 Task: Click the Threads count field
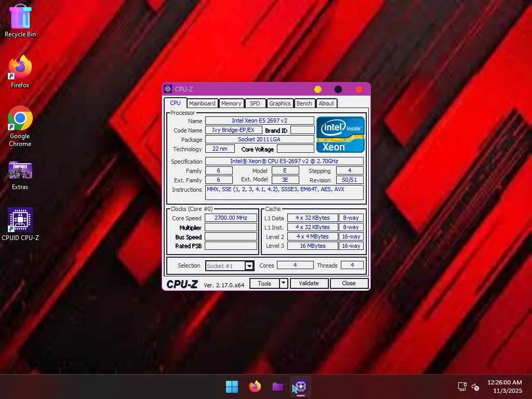point(352,265)
